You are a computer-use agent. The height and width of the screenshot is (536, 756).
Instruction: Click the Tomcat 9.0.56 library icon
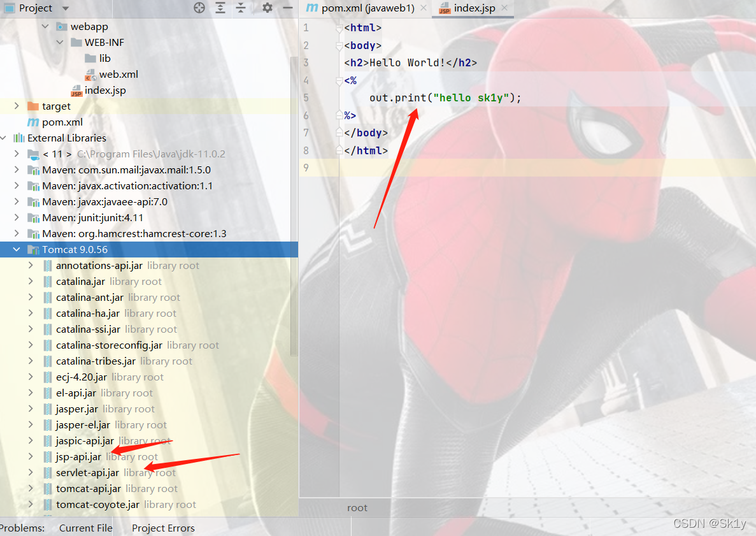click(33, 249)
